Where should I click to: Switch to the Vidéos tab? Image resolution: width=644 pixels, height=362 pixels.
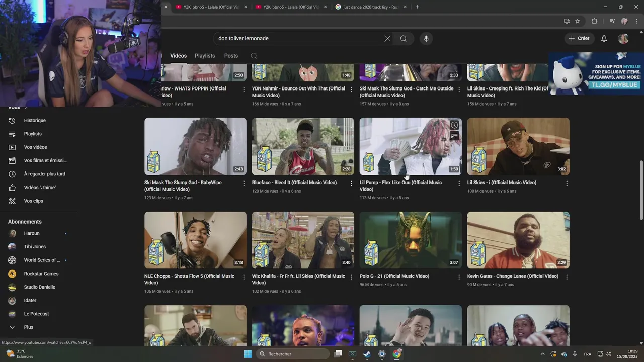[x=178, y=56]
